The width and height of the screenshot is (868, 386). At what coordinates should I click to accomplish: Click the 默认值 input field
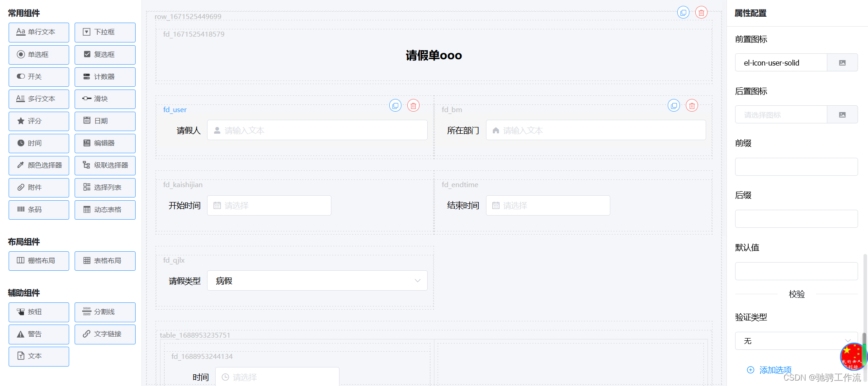coord(797,271)
